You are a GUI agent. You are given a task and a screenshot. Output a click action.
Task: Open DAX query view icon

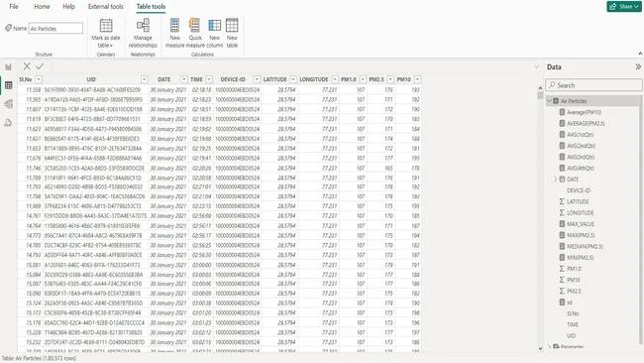8,123
